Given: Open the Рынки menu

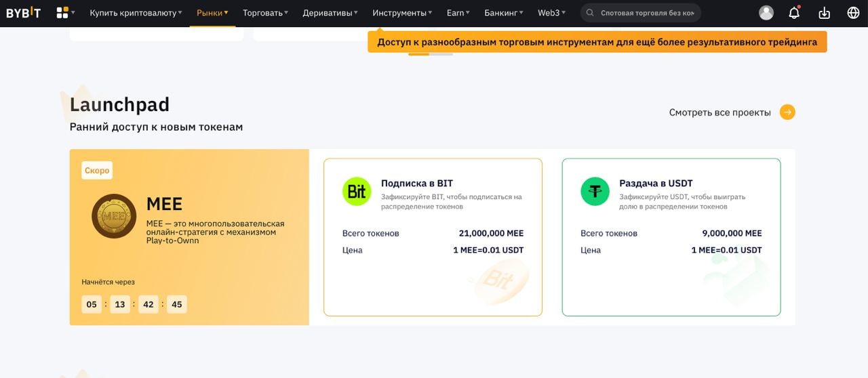Looking at the screenshot, I should pos(212,13).
